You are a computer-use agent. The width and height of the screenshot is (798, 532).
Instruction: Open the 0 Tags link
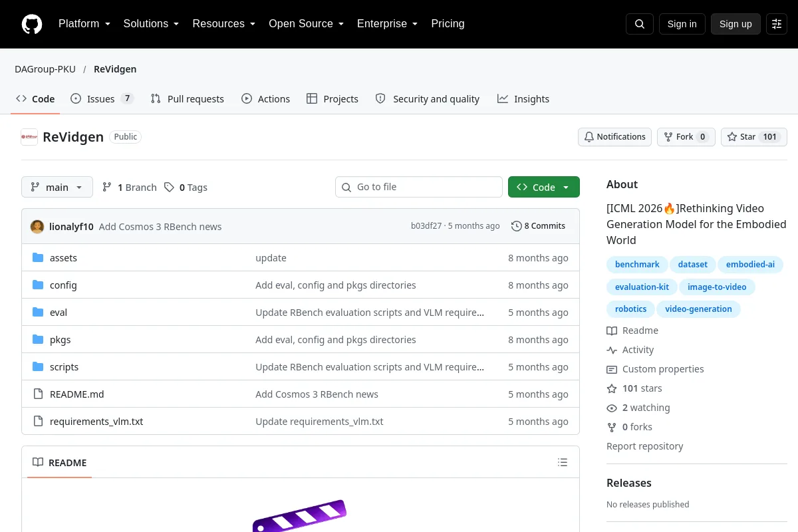pyautogui.click(x=186, y=188)
